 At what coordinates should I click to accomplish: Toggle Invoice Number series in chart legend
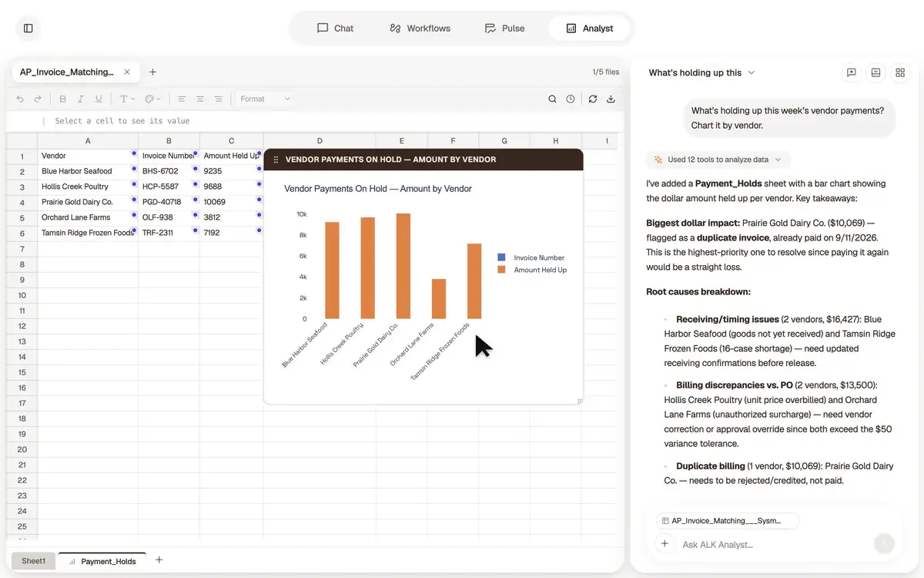click(x=531, y=257)
